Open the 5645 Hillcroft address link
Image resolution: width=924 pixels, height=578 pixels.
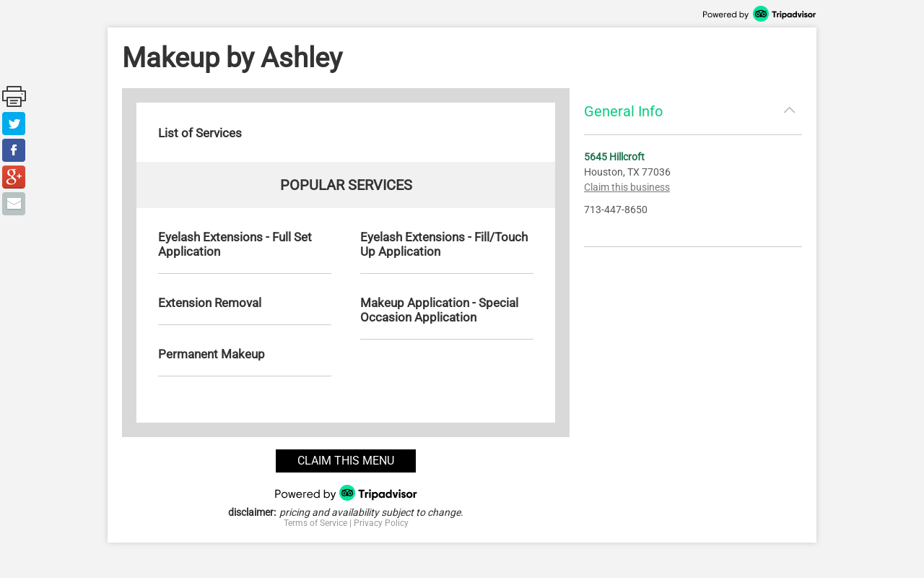pos(614,157)
